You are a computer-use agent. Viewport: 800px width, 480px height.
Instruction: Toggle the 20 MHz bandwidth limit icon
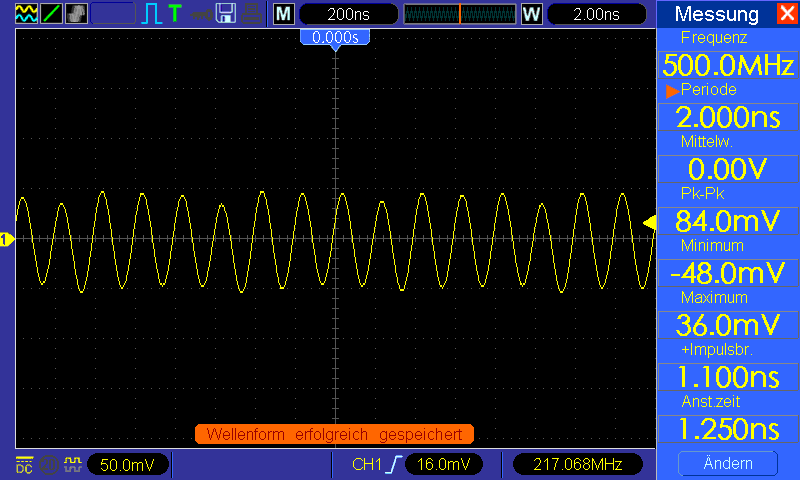[49, 465]
